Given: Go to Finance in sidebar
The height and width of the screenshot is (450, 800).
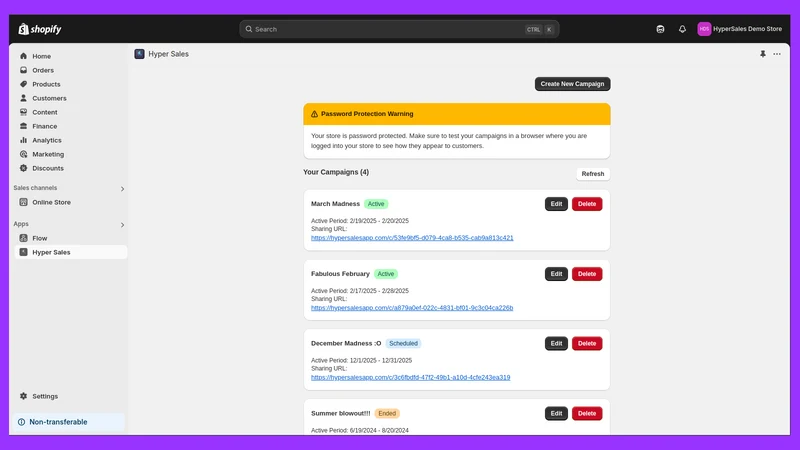Looking at the screenshot, I should (44, 127).
